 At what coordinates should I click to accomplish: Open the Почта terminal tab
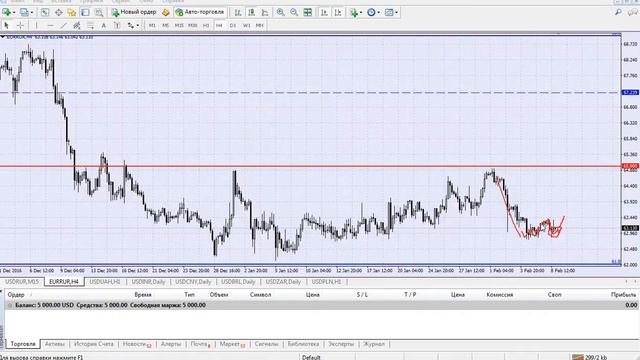click(x=200, y=344)
